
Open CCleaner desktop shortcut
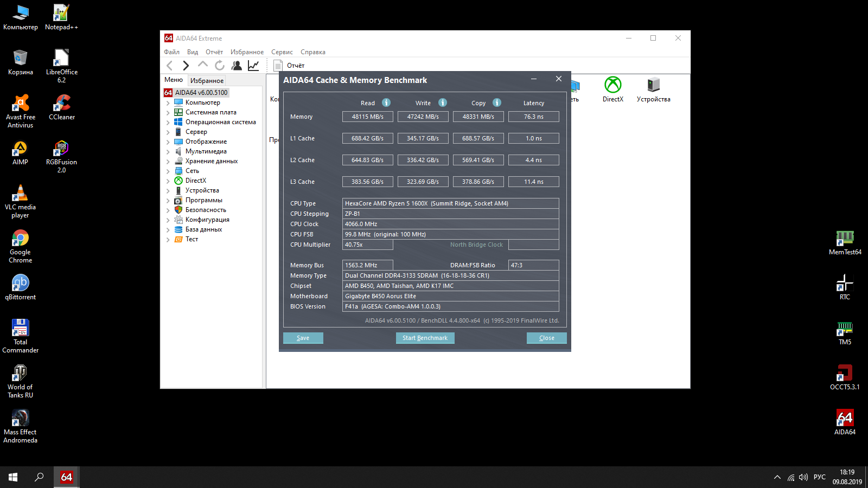[62, 107]
